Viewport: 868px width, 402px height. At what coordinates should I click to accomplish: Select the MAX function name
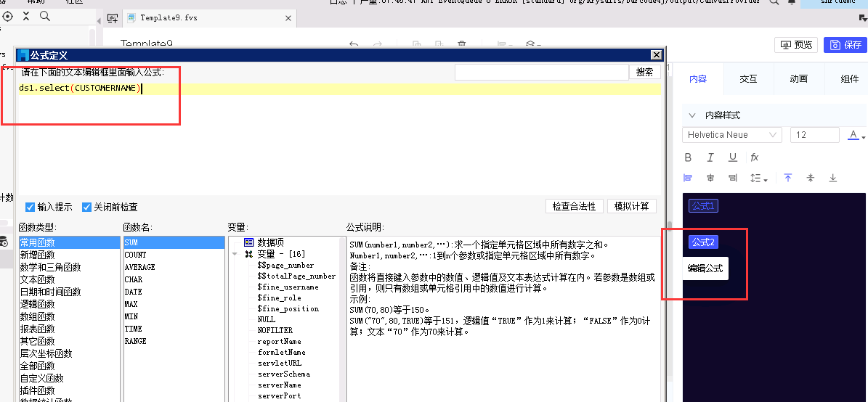coord(174,304)
